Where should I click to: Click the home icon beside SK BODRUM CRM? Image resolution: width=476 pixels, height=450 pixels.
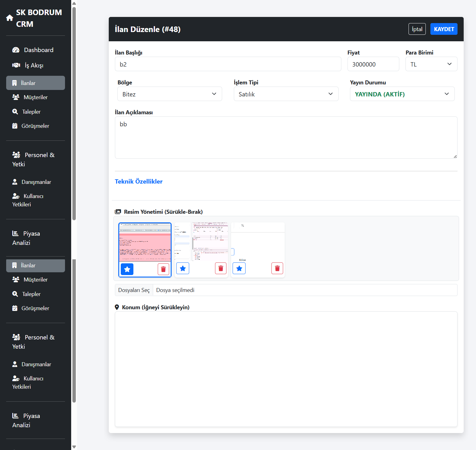(10, 18)
